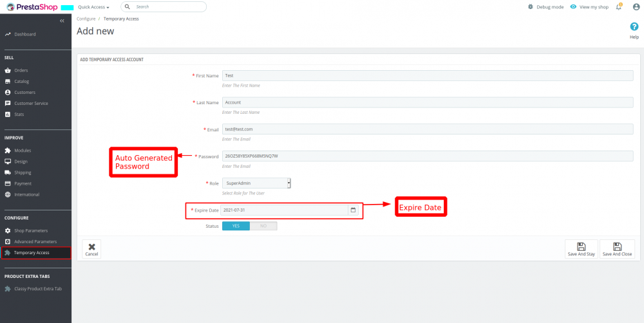Click the "Add new" page heading

coord(95,31)
